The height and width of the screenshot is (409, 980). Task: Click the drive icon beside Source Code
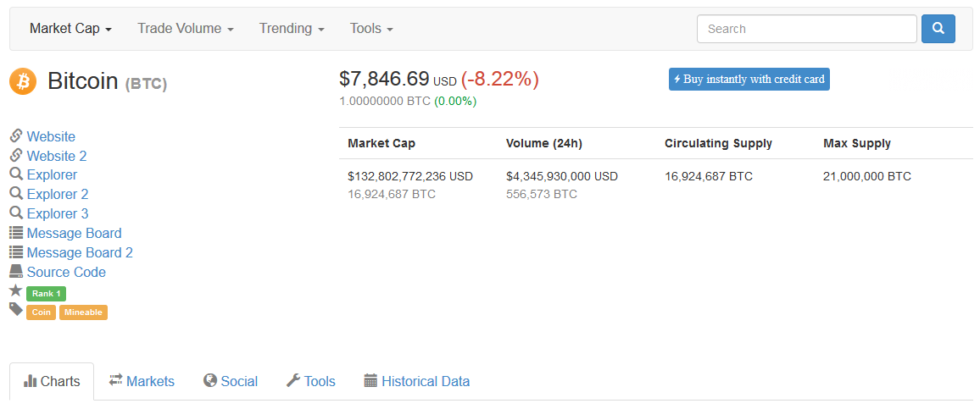pyautogui.click(x=16, y=272)
